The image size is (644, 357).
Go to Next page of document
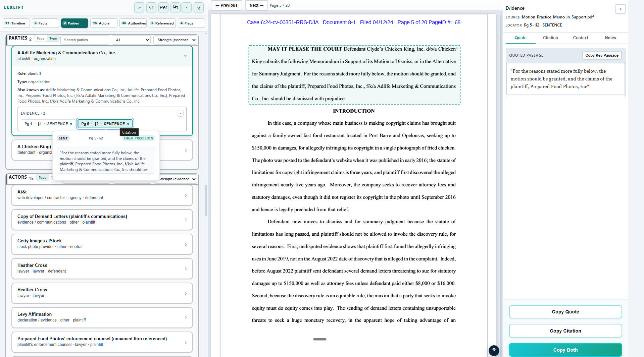point(256,5)
